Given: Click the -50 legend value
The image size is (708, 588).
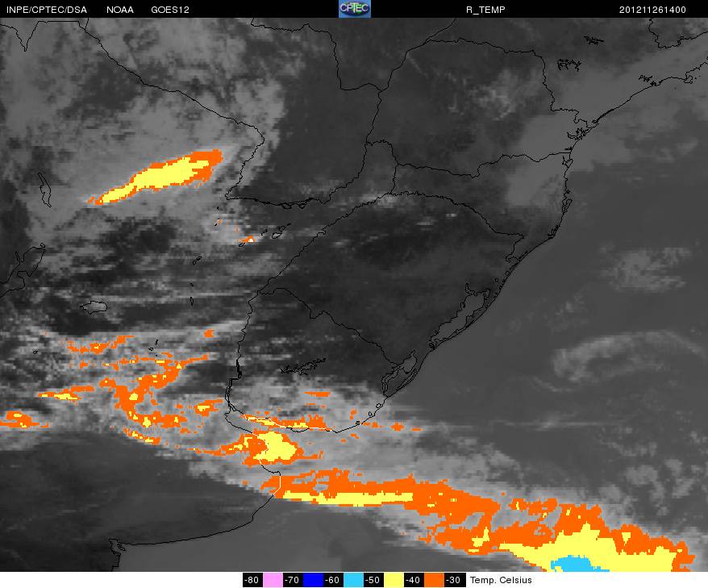Looking at the screenshot, I should click(373, 580).
